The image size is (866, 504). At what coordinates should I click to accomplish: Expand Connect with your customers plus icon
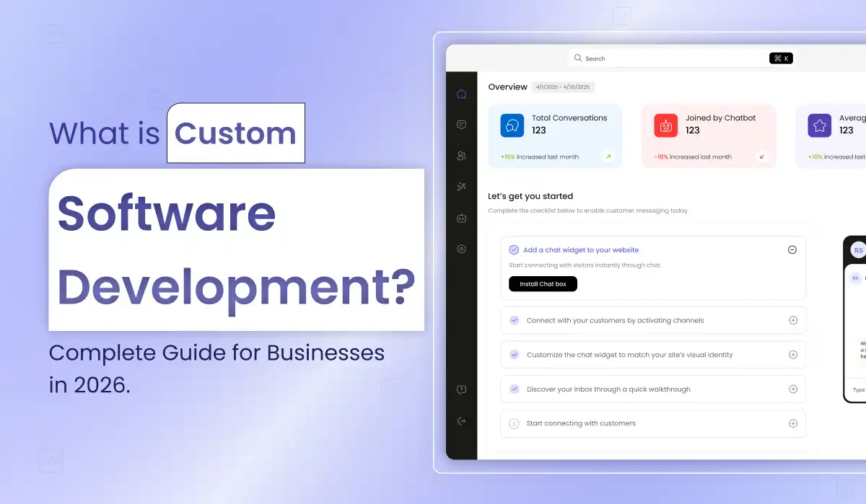coord(793,320)
